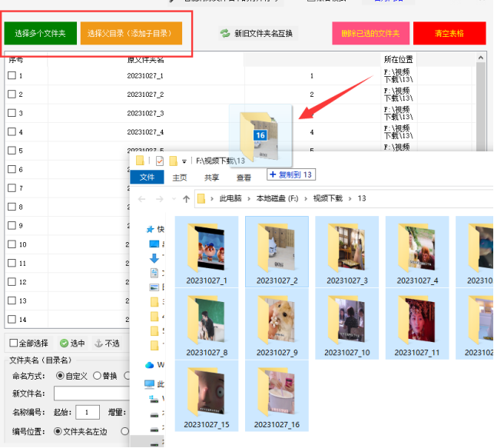Screen dimensions: 494x448
Task: Select the 自定义 naming radio option
Action: (60, 376)
